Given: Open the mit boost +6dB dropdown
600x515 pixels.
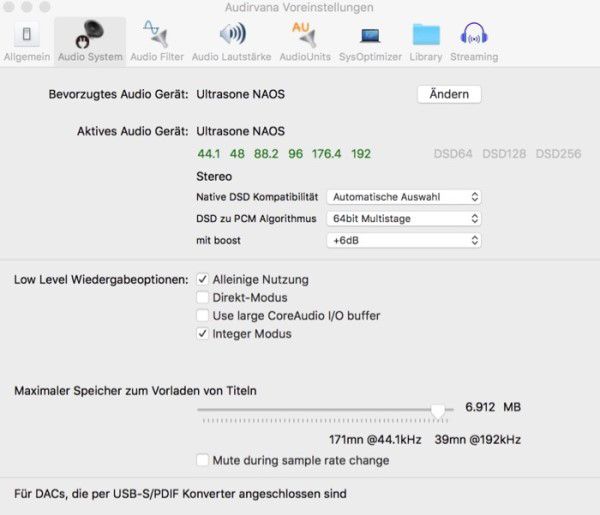Looking at the screenshot, I should pyautogui.click(x=404, y=241).
